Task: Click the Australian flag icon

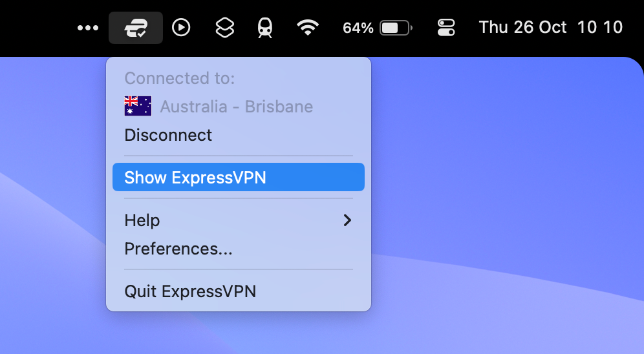Action: coord(138,106)
